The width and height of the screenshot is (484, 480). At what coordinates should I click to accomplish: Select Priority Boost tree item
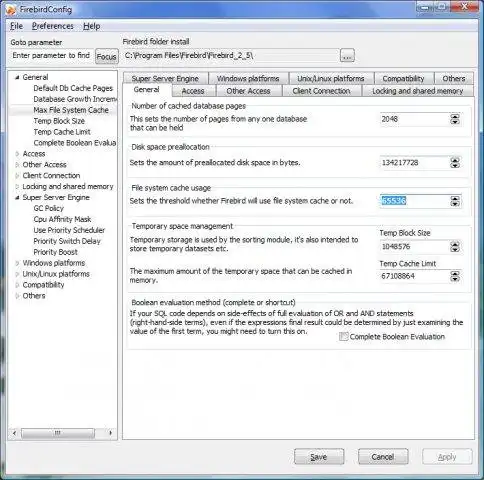(55, 252)
